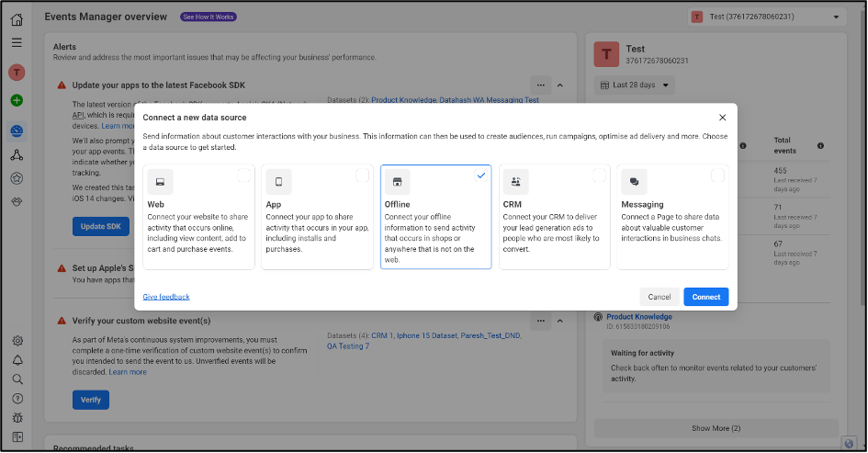Open the Paresh_Test_DND dataset link
This screenshot has width=868, height=453.
491,335
